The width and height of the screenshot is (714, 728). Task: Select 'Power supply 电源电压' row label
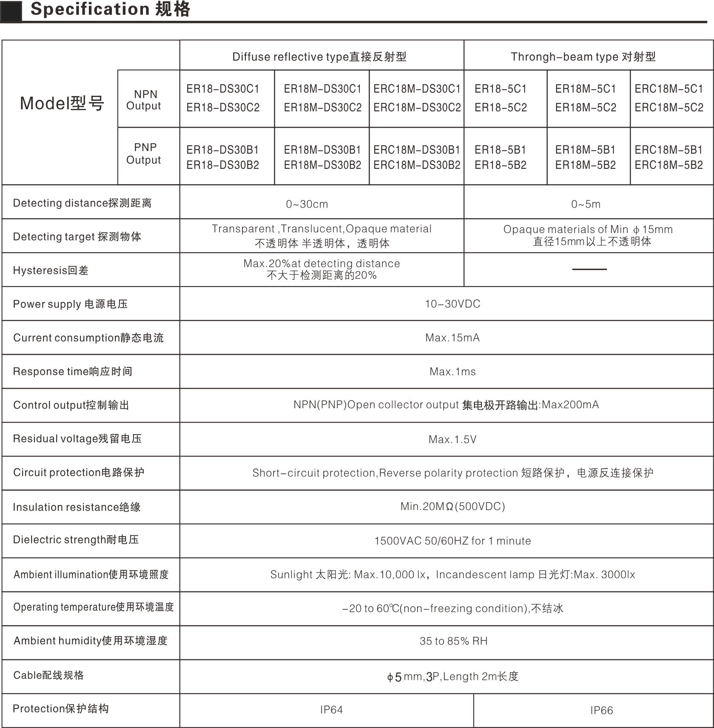[70, 304]
